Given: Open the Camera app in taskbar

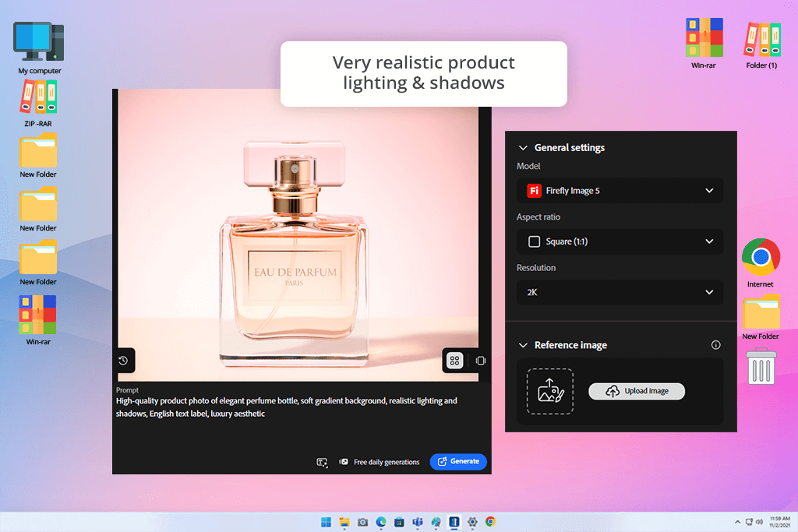Looking at the screenshot, I should 362,522.
